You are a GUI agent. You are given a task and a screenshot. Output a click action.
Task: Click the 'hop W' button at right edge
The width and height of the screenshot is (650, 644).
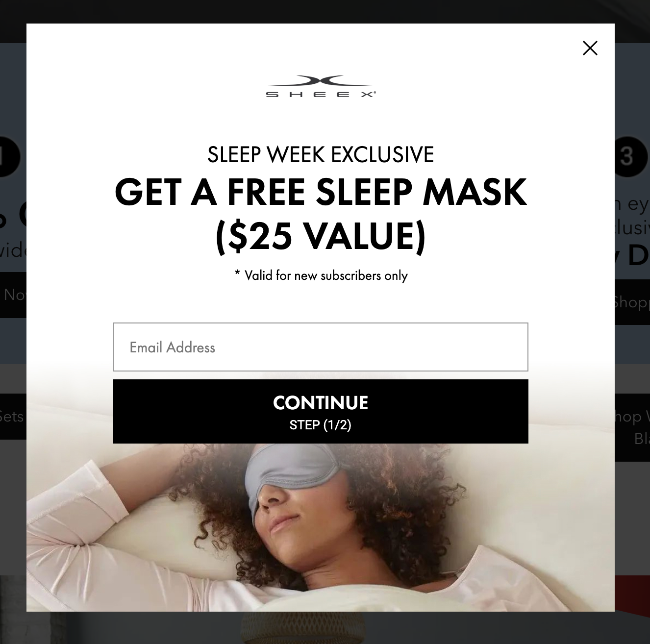pos(632,427)
